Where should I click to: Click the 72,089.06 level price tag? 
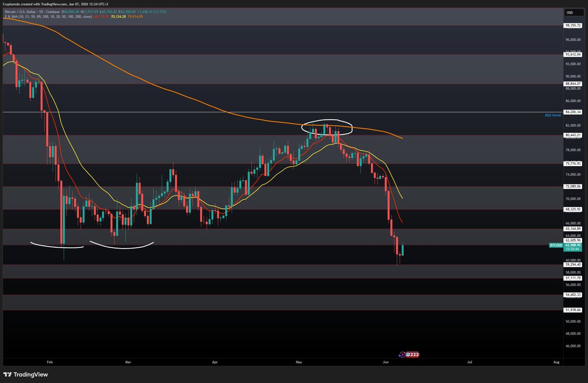point(573,186)
